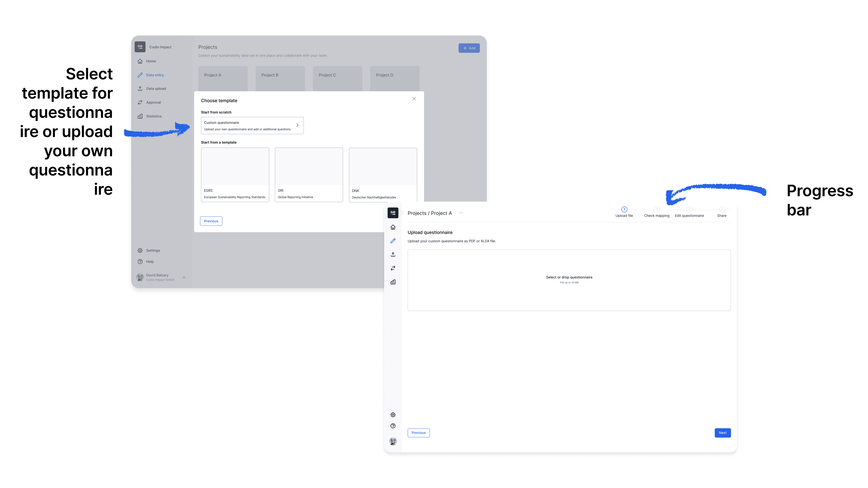Image resolution: width=868 pixels, height=488 pixels.
Task: Expand the David Balzary account menu
Action: click(x=184, y=278)
